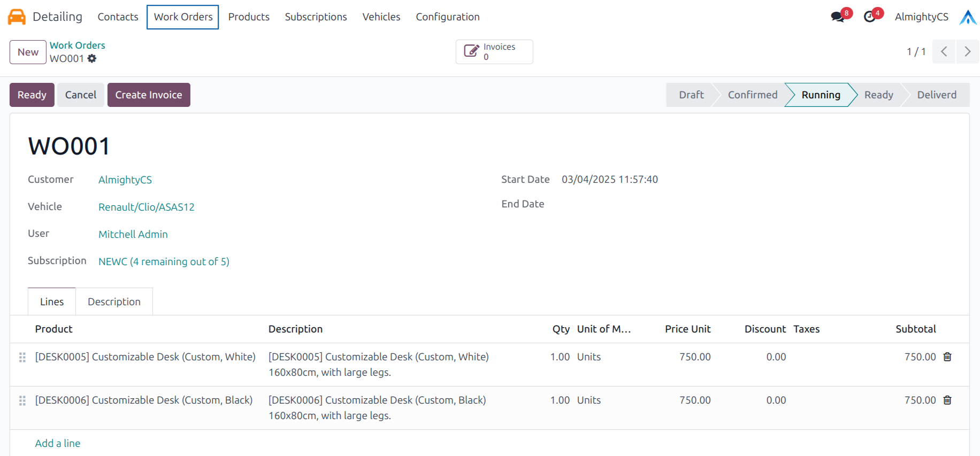
Task: Open the activities clock icon
Action: (x=870, y=17)
